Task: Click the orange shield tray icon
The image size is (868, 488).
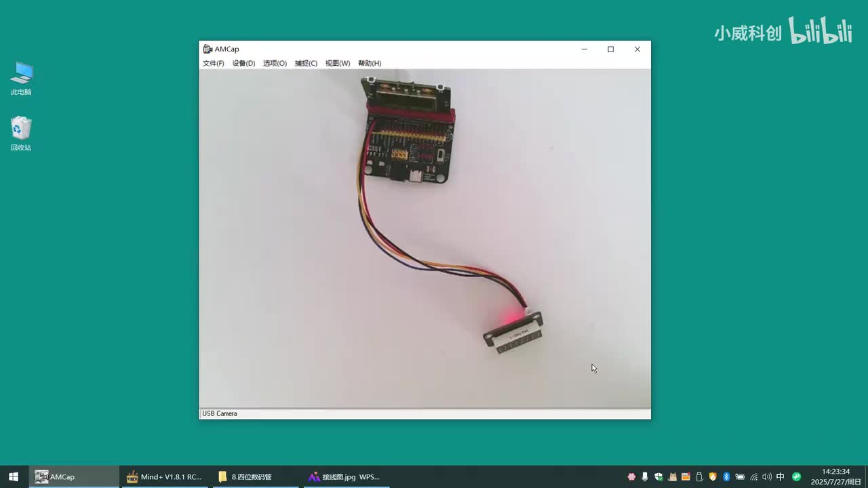Action: (x=713, y=476)
